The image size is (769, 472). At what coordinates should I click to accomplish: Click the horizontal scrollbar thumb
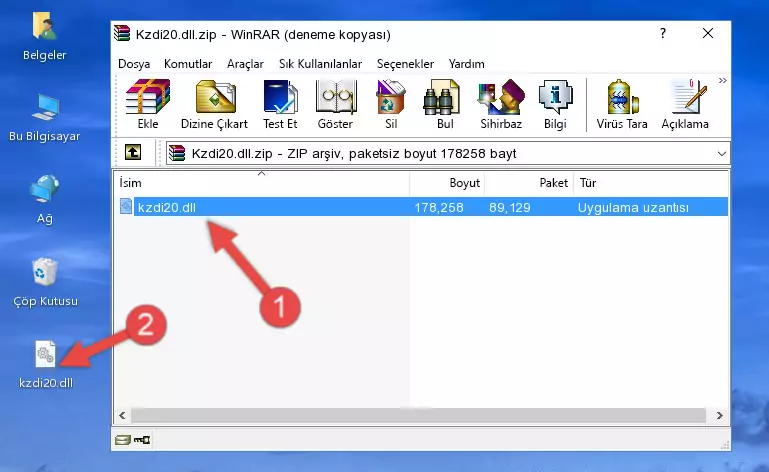(x=418, y=416)
